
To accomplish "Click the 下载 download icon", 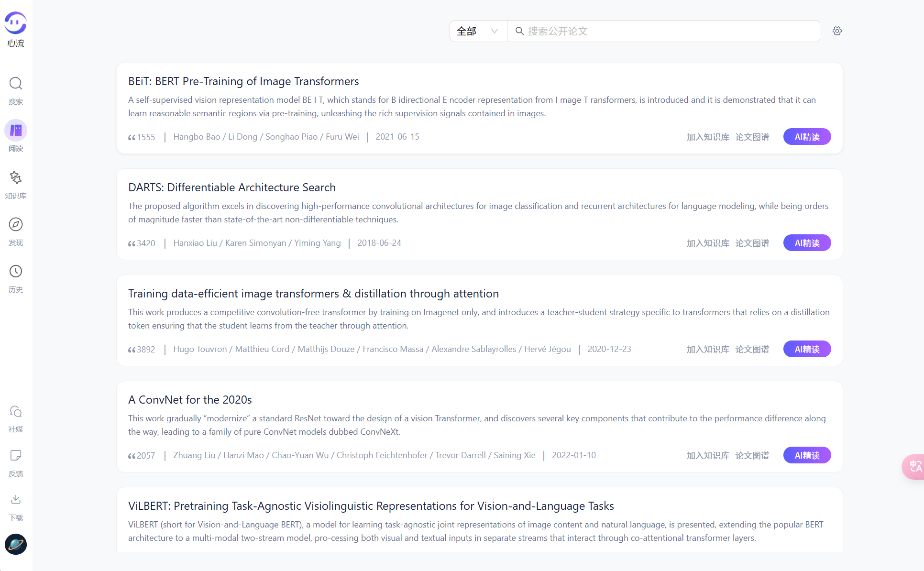I will coord(16,500).
